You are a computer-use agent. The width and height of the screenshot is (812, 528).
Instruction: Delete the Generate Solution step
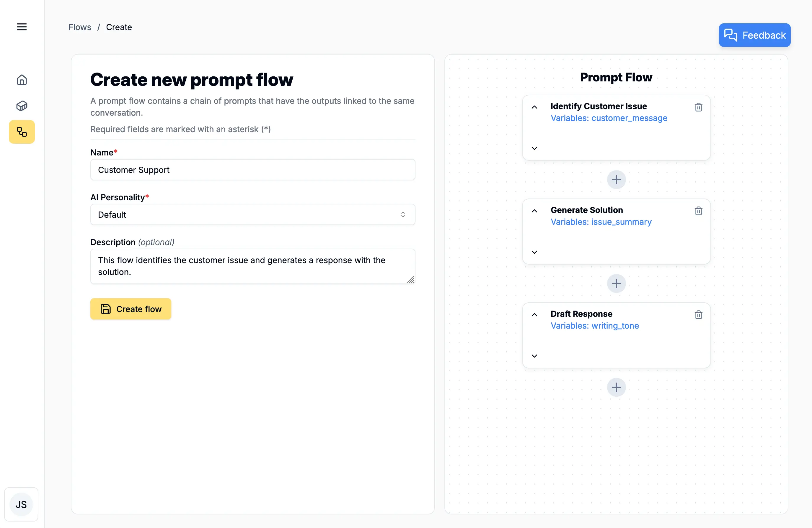[x=698, y=211]
